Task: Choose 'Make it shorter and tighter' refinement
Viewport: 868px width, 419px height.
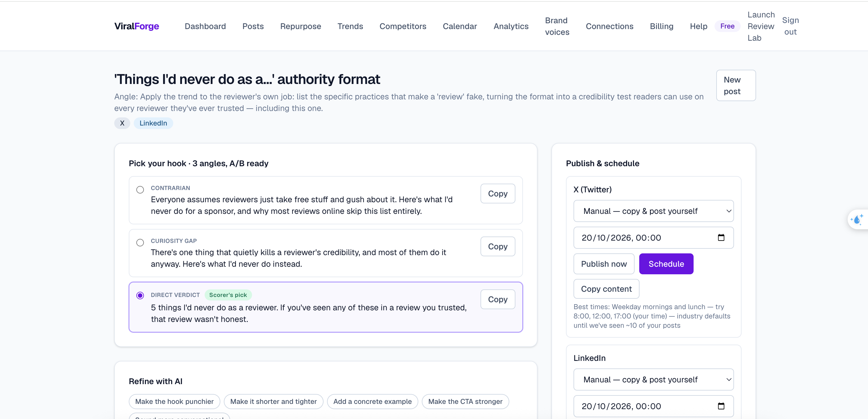Action: click(273, 401)
